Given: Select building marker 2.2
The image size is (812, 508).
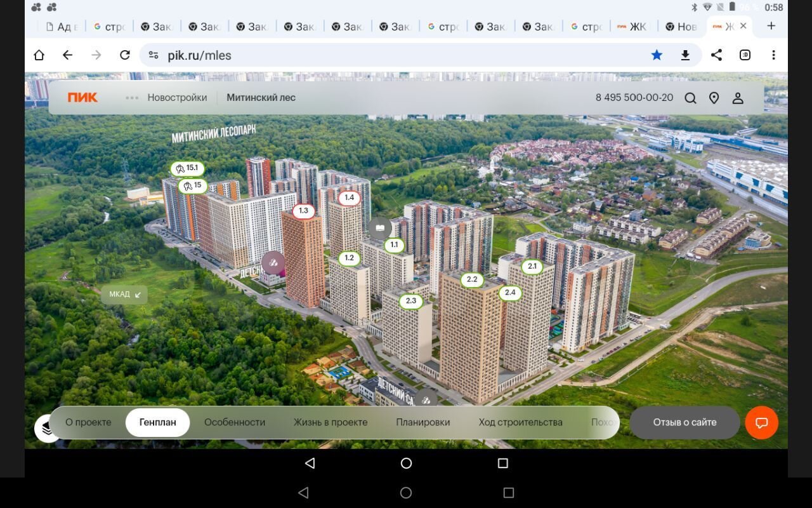Looking at the screenshot, I should [472, 279].
